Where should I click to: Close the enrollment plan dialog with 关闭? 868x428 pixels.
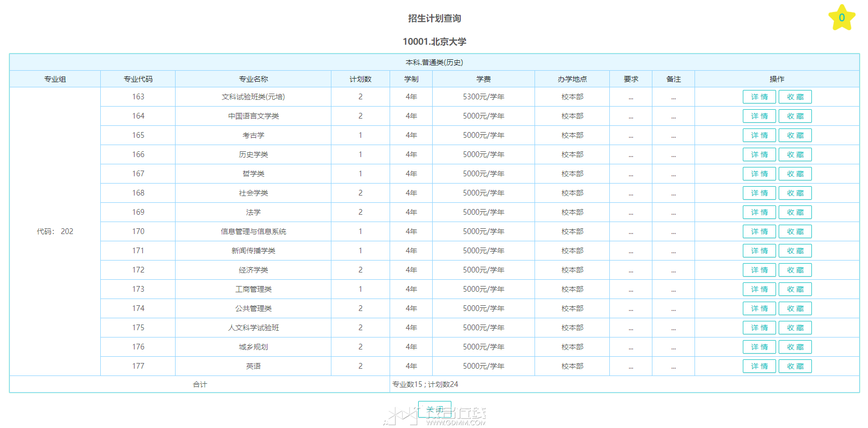[435, 409]
